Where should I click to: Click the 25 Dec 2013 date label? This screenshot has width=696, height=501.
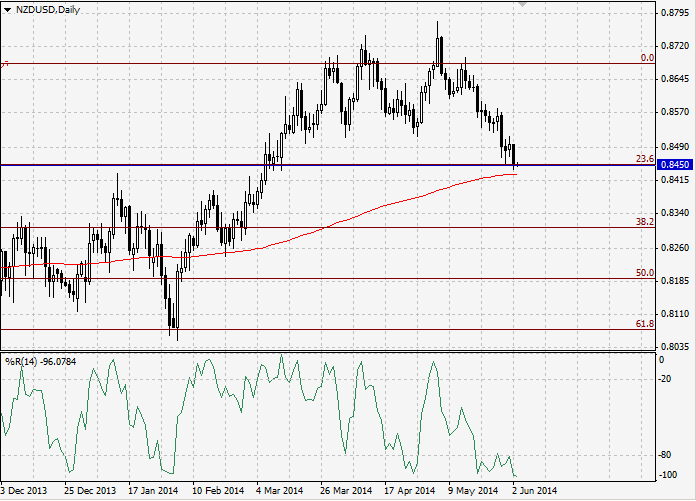[90, 491]
